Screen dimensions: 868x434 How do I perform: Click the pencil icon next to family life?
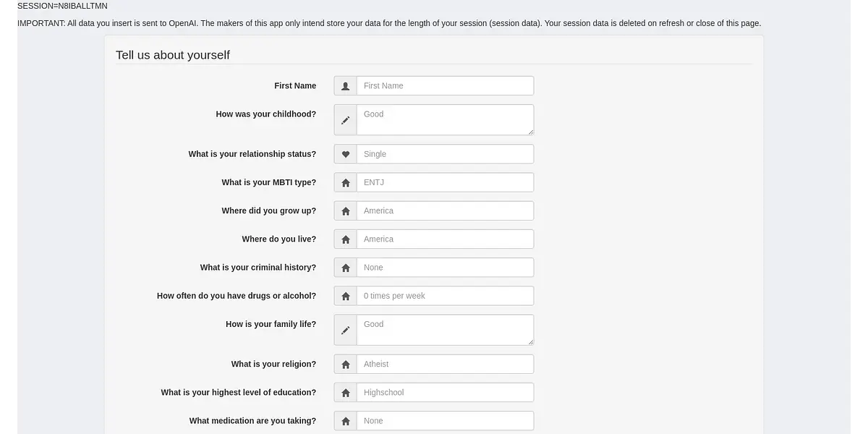click(345, 330)
